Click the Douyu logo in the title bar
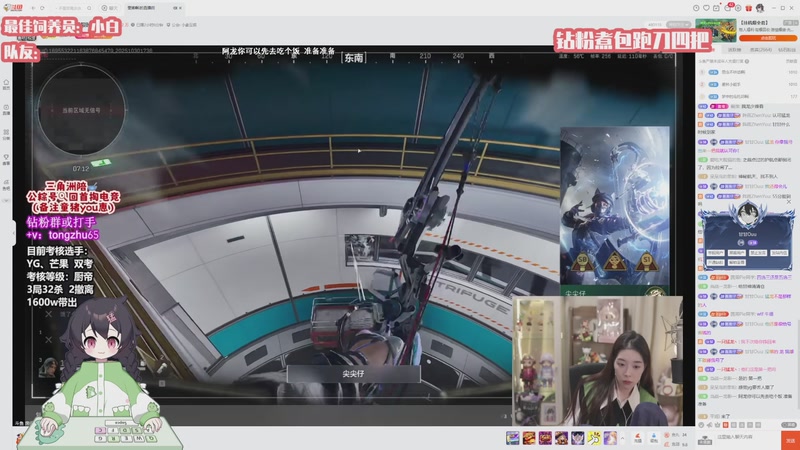 [13, 8]
